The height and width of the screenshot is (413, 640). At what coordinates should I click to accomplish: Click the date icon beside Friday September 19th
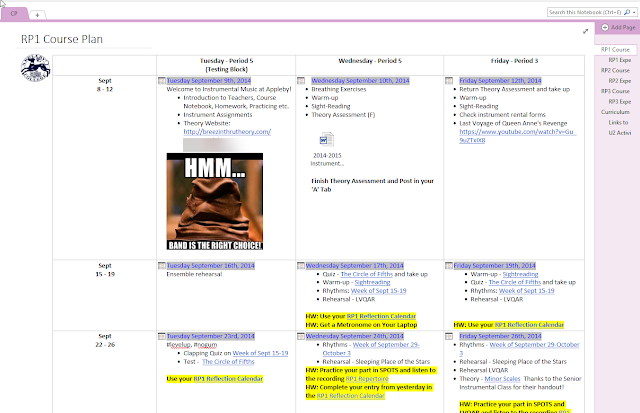pos(449,266)
